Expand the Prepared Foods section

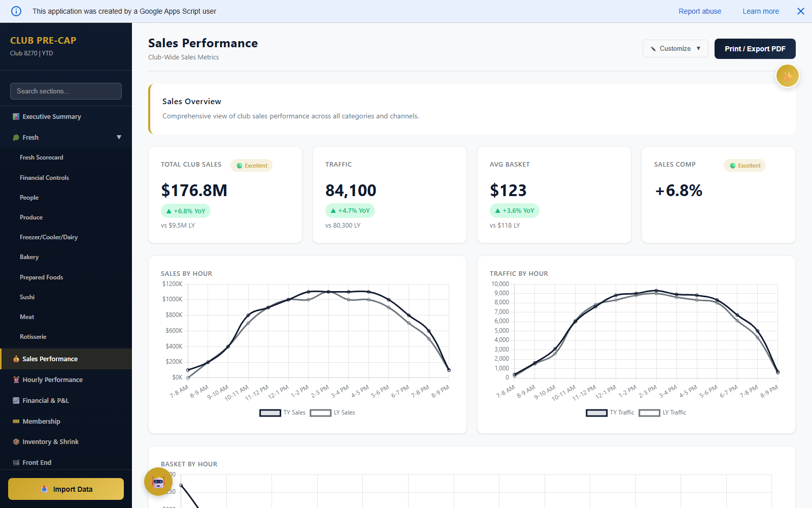click(x=41, y=277)
